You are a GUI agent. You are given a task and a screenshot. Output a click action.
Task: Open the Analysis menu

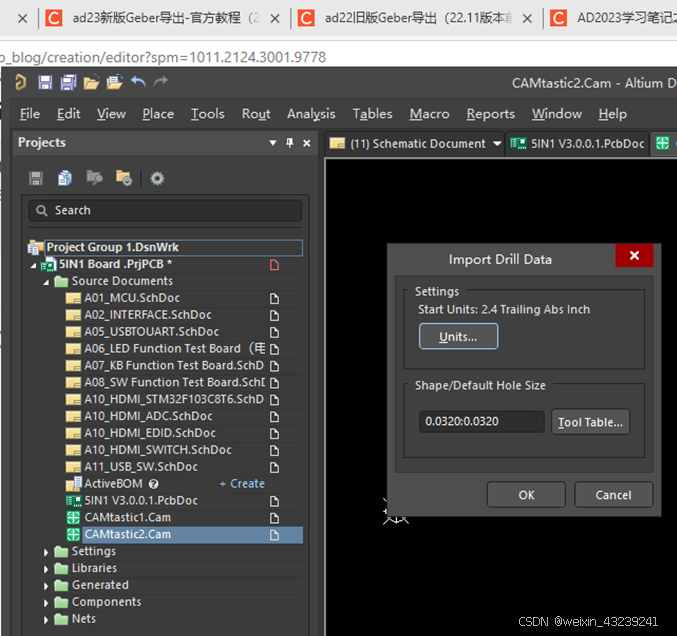coord(311,114)
